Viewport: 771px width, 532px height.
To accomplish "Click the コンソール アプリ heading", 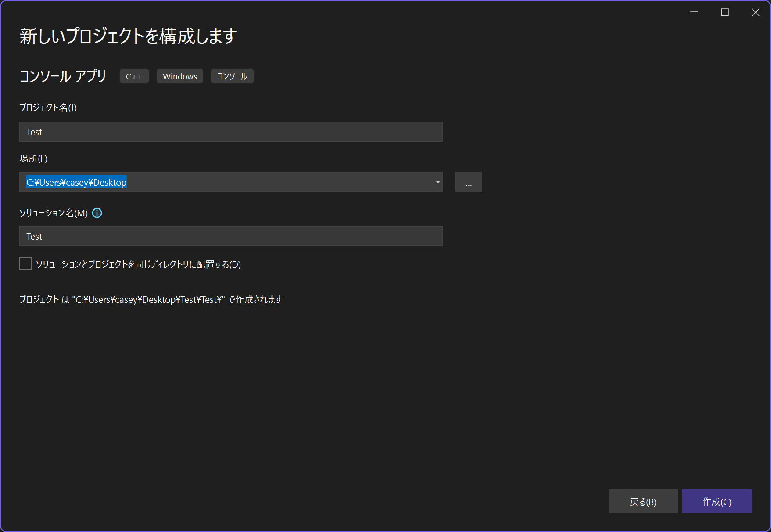I will point(63,76).
